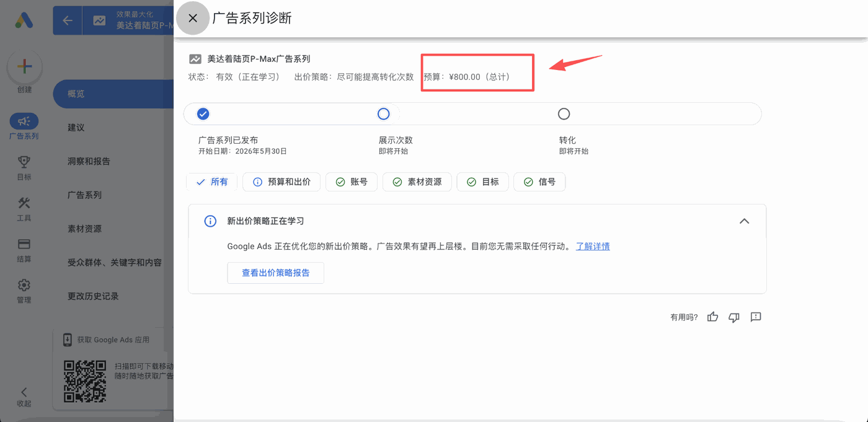Click the Performance Max campaign icon in header
The width and height of the screenshot is (868, 422).
[x=99, y=20]
